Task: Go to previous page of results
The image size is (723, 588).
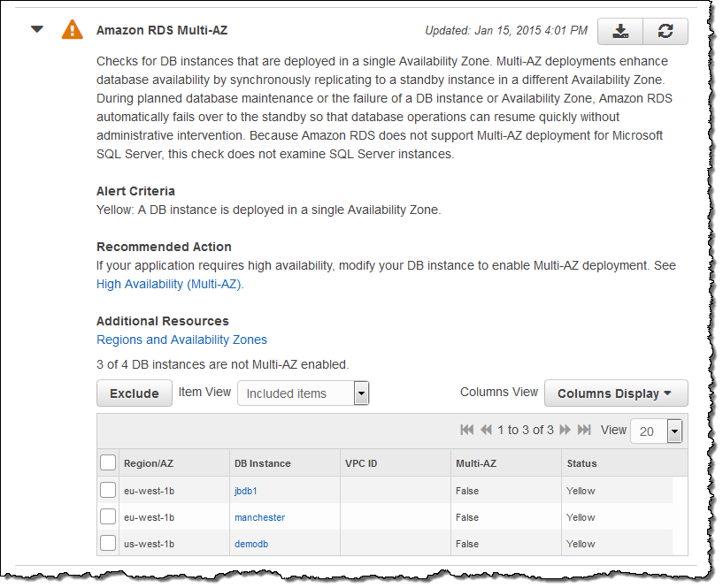Action: pyautogui.click(x=486, y=431)
